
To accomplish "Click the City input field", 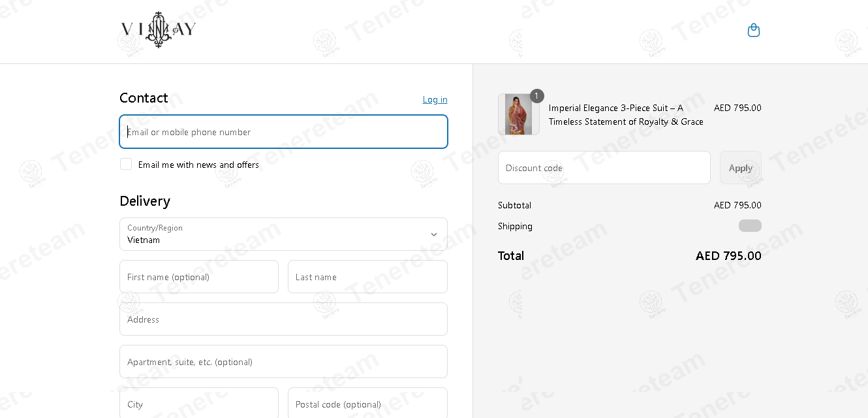I will tap(199, 403).
